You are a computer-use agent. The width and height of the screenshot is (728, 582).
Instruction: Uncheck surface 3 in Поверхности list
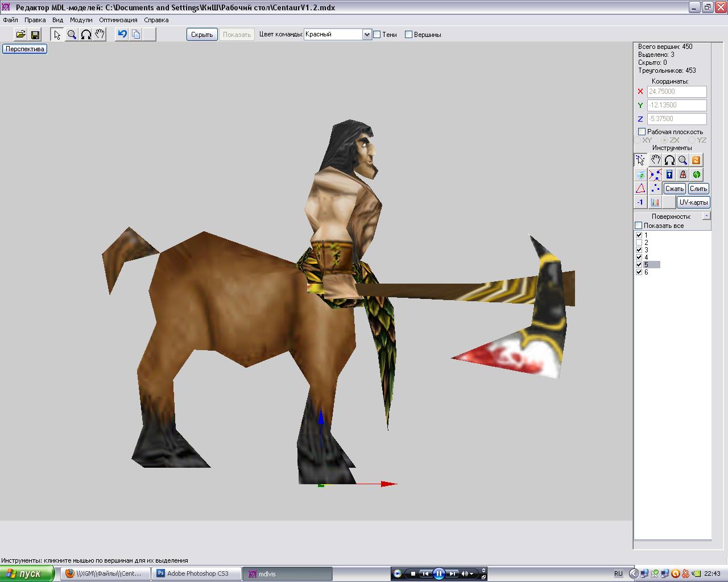pos(639,250)
